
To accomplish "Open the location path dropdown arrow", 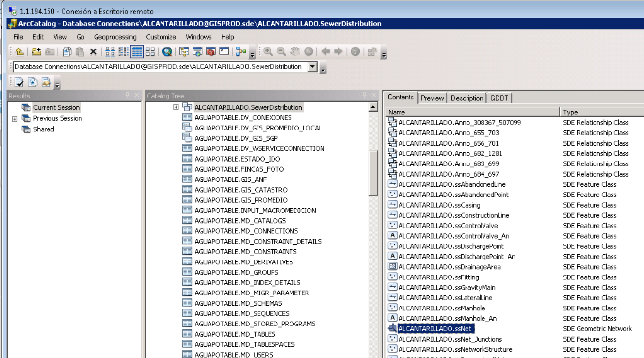I will click(x=313, y=67).
